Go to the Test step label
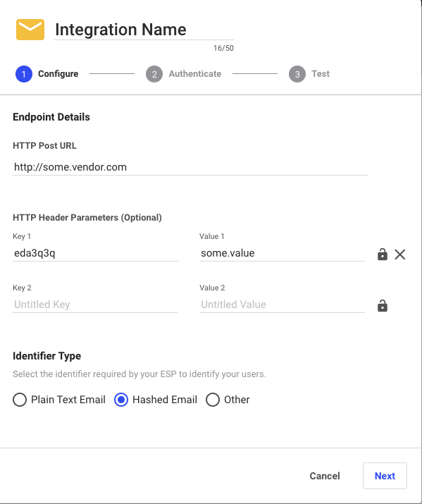The width and height of the screenshot is (422, 504). pos(321,73)
